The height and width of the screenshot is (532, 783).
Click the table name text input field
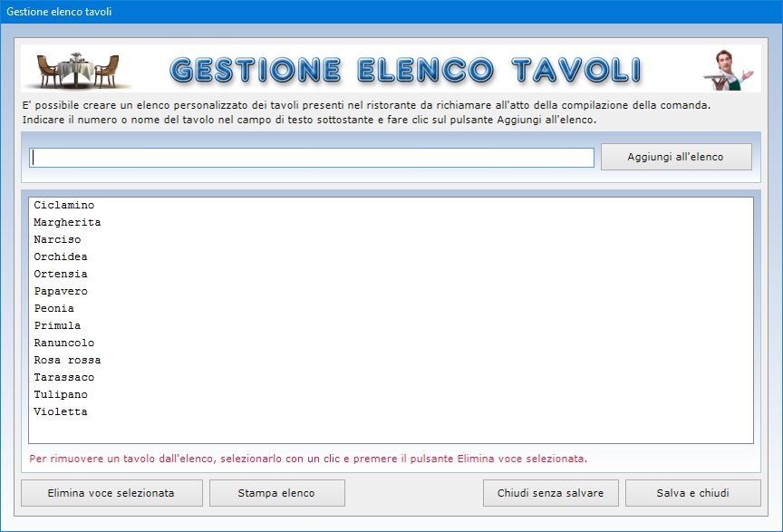pos(312,158)
